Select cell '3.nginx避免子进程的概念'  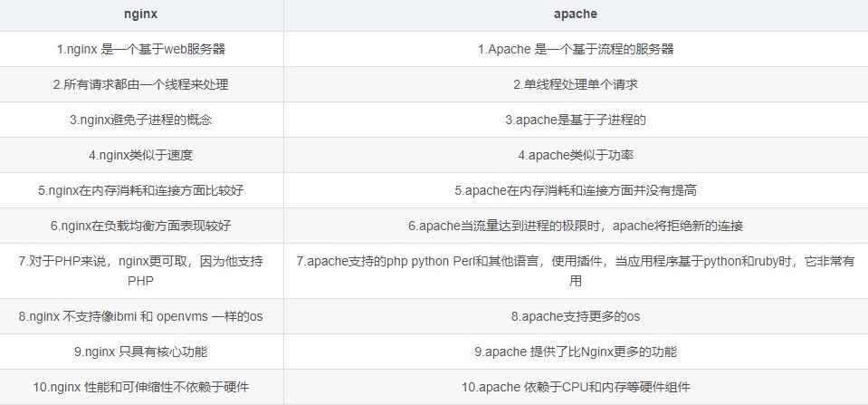click(x=141, y=120)
